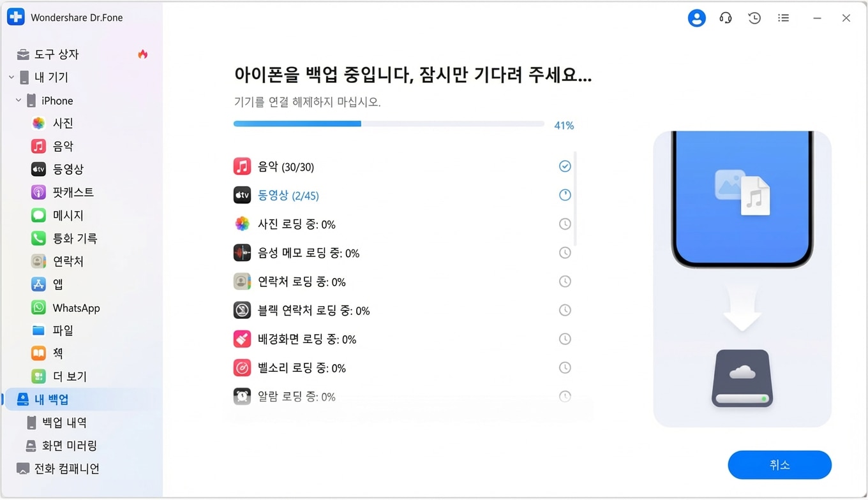Click the in-progress status icon beside 동영상 (2/45)
Screen dimensions: 868x500
click(565, 195)
